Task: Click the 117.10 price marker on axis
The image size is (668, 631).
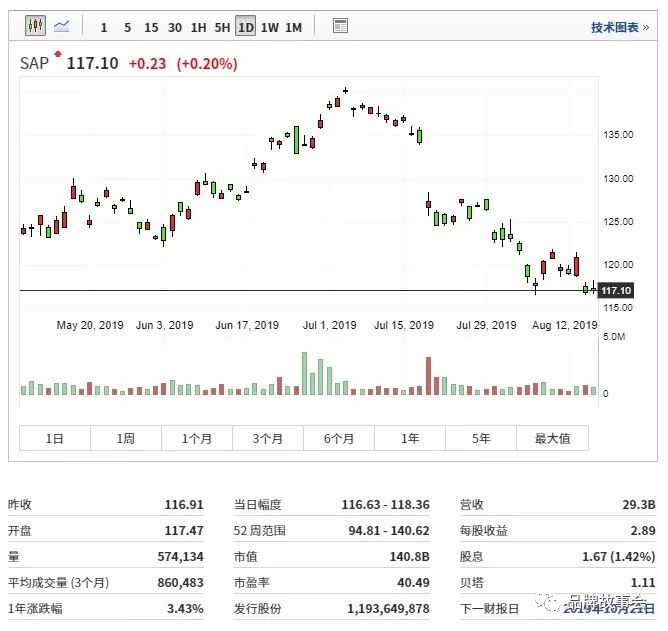Action: tap(616, 291)
